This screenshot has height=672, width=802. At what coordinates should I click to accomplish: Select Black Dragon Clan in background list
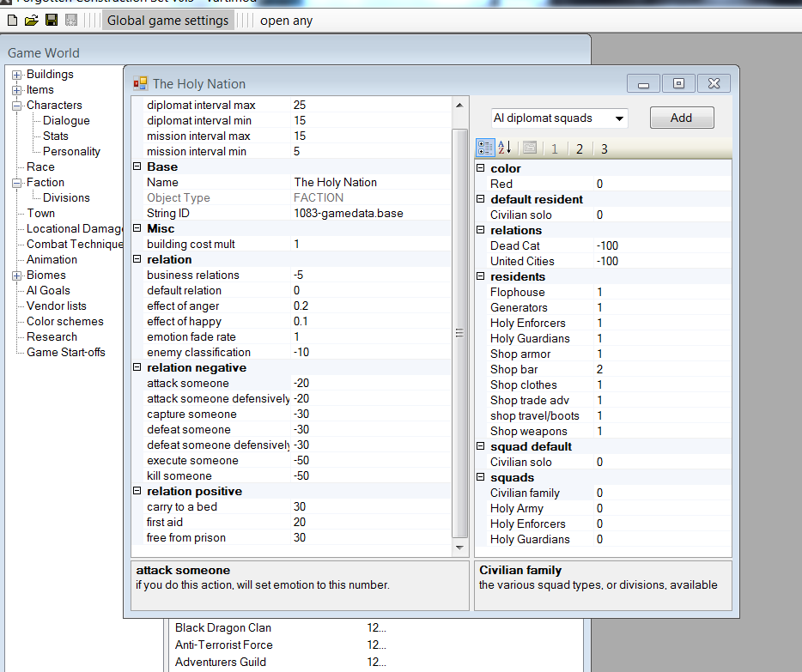pos(223,627)
